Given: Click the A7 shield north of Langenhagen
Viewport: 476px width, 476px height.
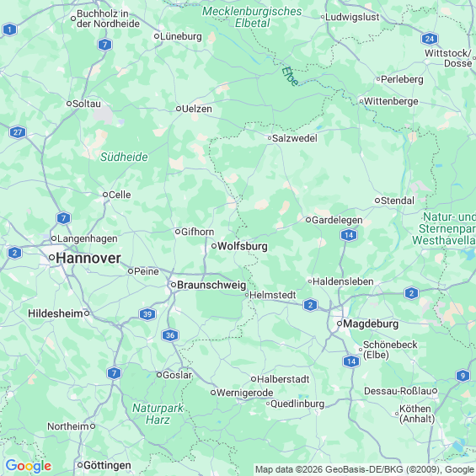Looking at the screenshot, I should click(63, 218).
